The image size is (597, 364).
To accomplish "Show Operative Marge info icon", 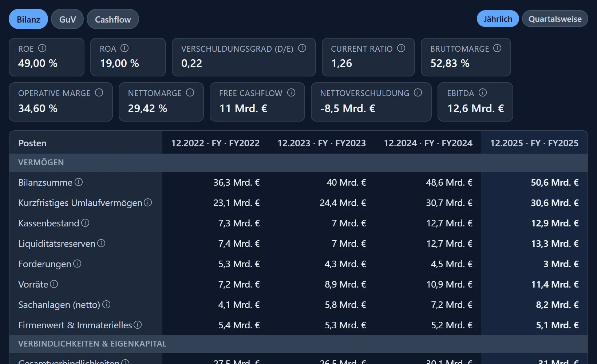I will click(x=99, y=92).
